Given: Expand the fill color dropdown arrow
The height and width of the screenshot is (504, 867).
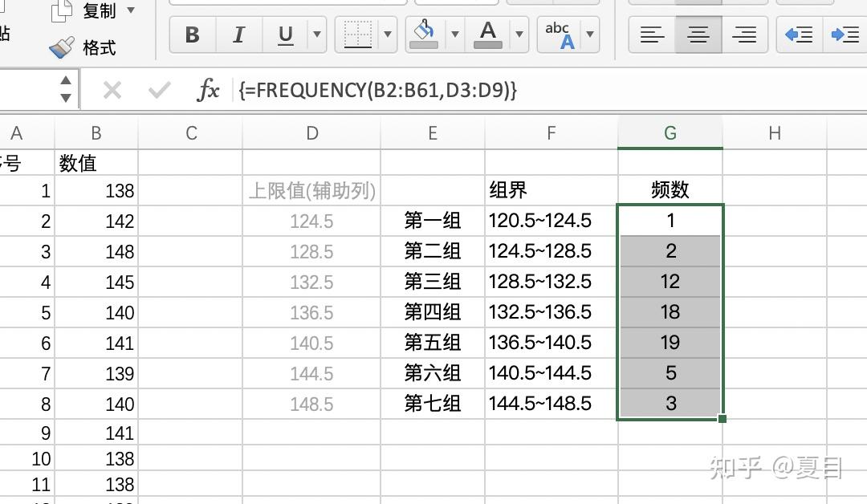Looking at the screenshot, I should click(454, 35).
